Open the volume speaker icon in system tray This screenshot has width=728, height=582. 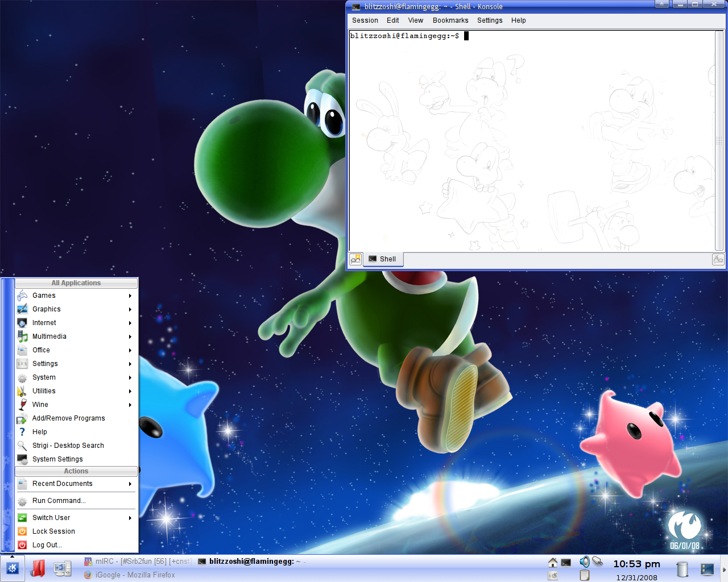coord(584,562)
